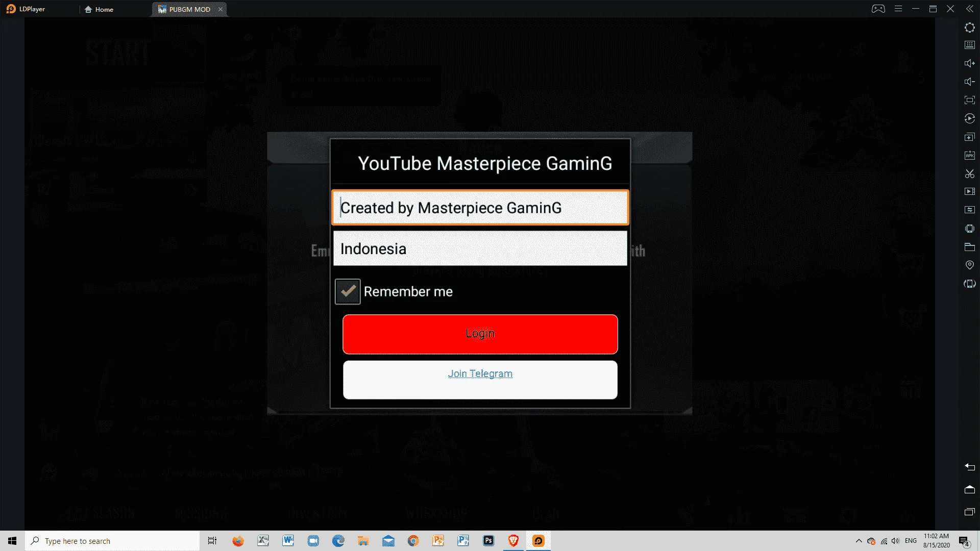The width and height of the screenshot is (980, 551).
Task: Click OneDrive cloud icon in tray
Action: click(x=871, y=541)
